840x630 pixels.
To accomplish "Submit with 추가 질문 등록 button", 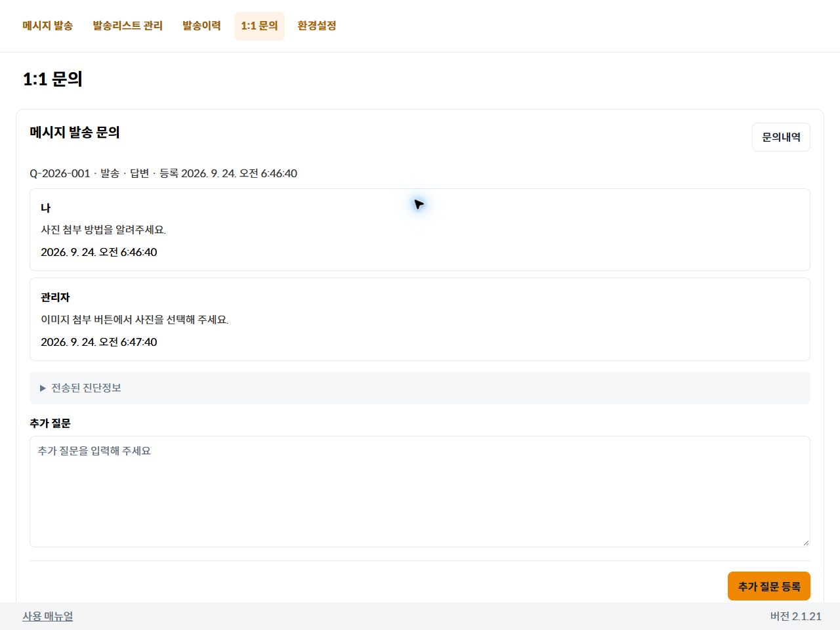I will point(769,586).
